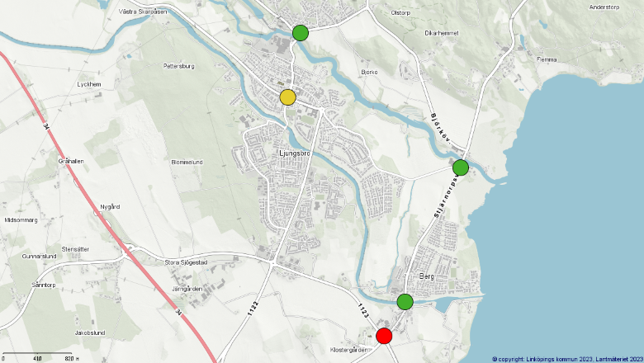Click the Flemma place label
Screen dimensions: 644x363
(x=547, y=59)
